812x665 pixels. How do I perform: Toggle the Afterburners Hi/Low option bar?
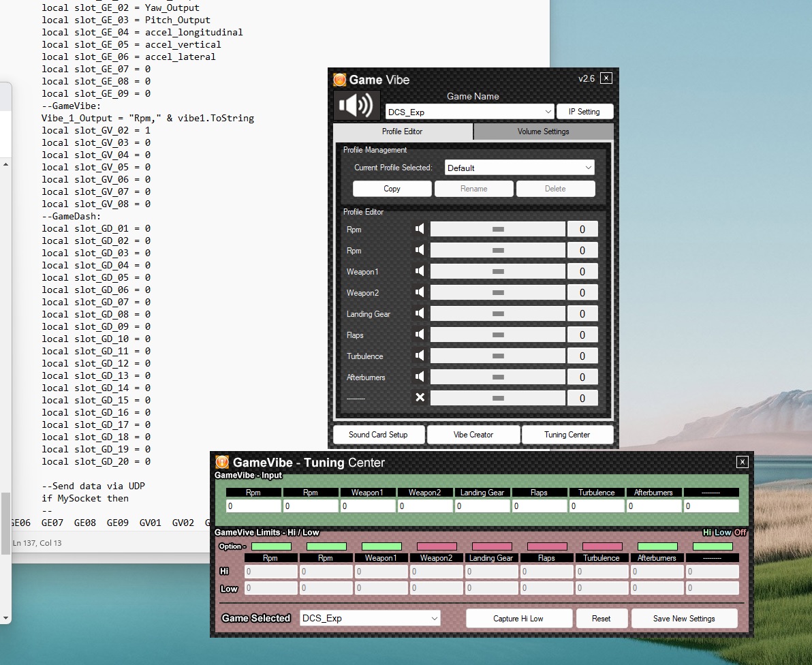coord(657,546)
